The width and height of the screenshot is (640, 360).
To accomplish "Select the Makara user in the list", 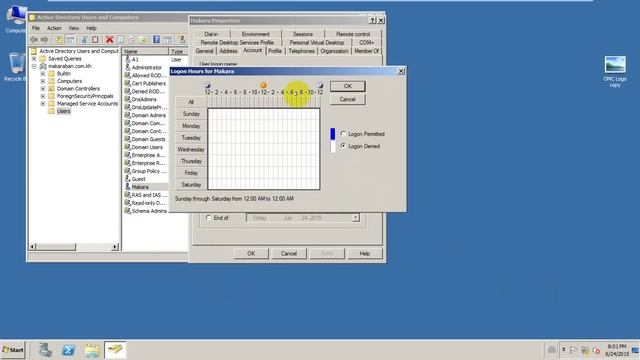I will (x=140, y=187).
